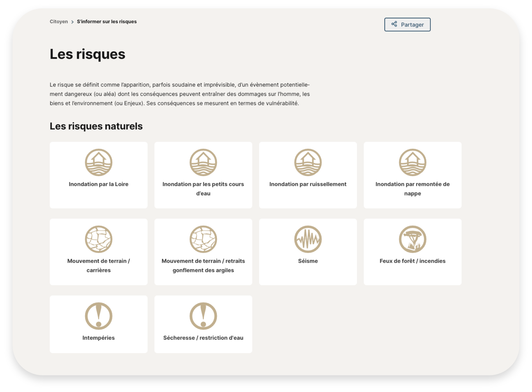Image resolution: width=532 pixels, height=392 pixels.
Task: Click the flood icon above Inondation par ruissellement
Action: tap(308, 162)
